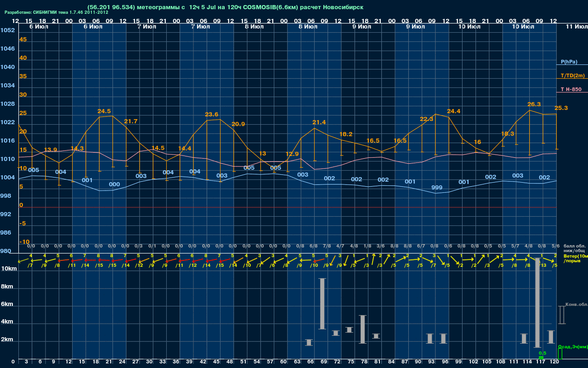Click the 980 pressure axis label
Image resolution: width=588 pixels, height=368 pixels.
tap(6, 251)
